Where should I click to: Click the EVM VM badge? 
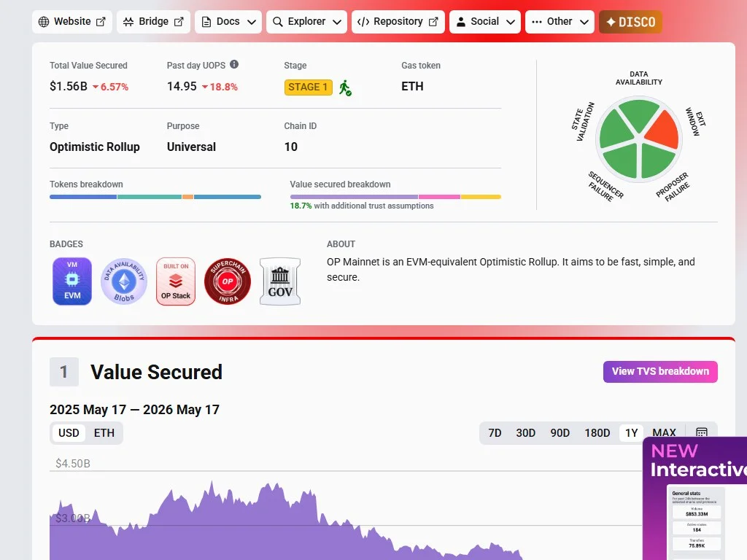tap(72, 281)
